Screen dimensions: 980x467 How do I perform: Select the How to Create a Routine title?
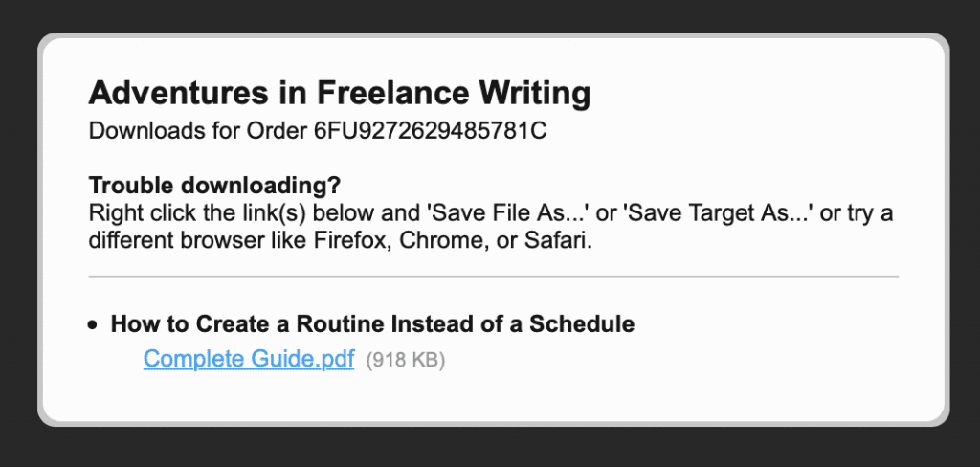pos(372,324)
